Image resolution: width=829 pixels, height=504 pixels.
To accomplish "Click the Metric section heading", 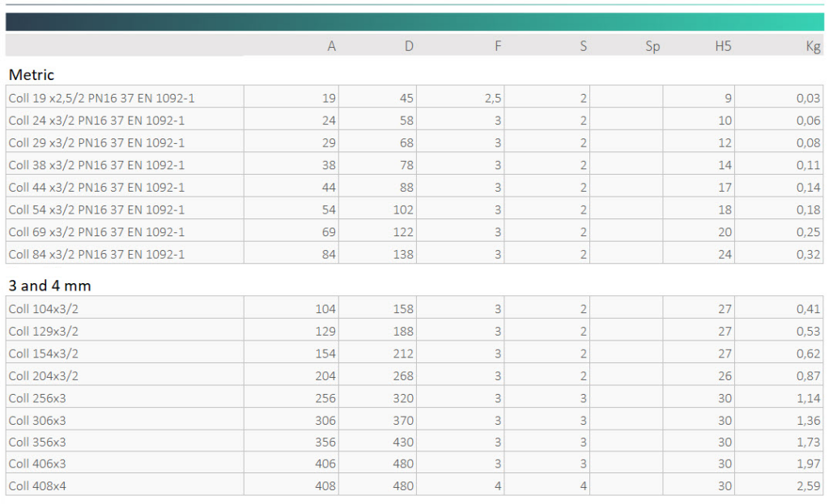I will click(32, 74).
